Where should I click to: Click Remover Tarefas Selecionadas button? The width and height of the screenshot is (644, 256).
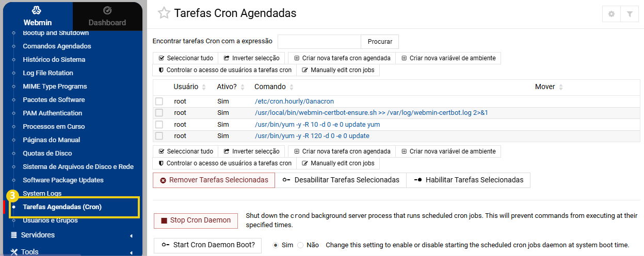214,180
